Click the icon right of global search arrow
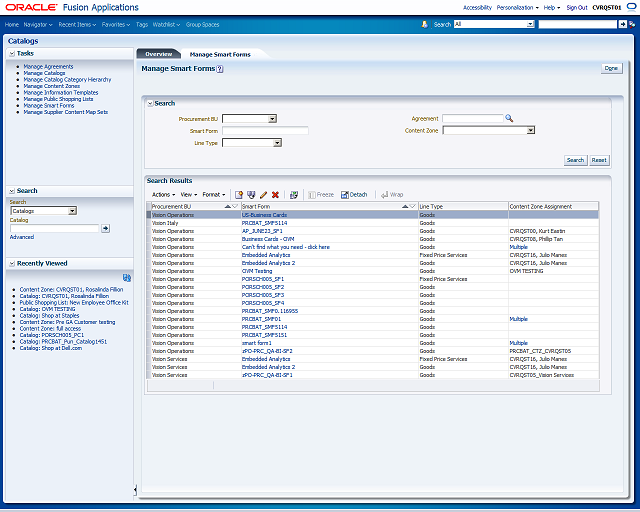 pos(632,24)
